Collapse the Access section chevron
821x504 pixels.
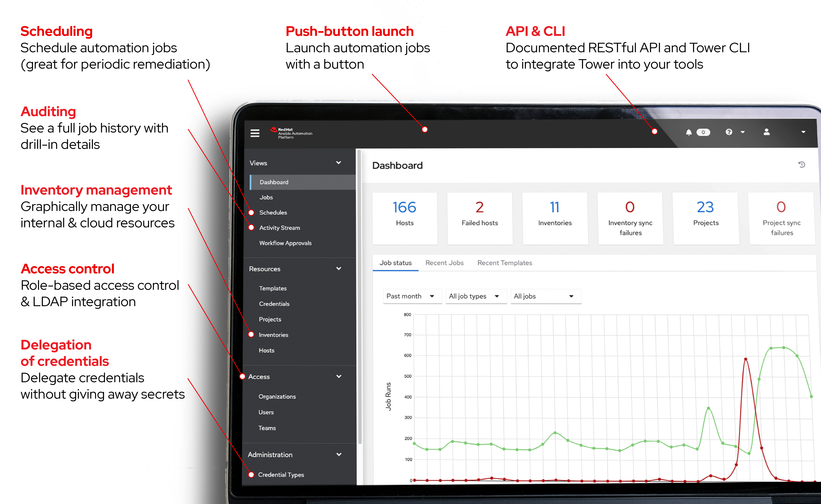tap(339, 376)
